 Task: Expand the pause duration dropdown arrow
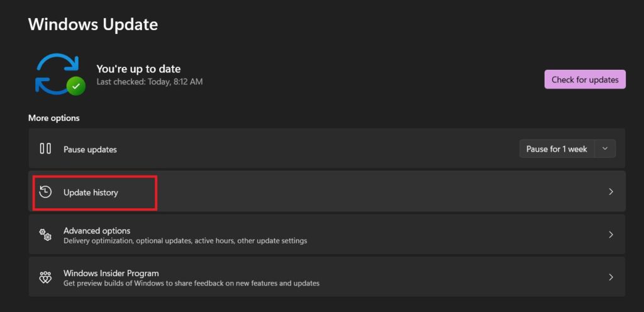coord(605,149)
